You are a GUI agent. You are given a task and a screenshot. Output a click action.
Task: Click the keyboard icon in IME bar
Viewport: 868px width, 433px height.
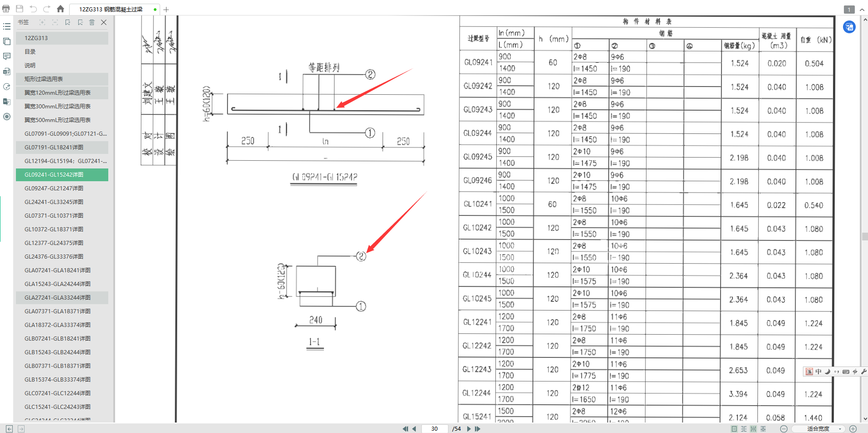pos(846,372)
